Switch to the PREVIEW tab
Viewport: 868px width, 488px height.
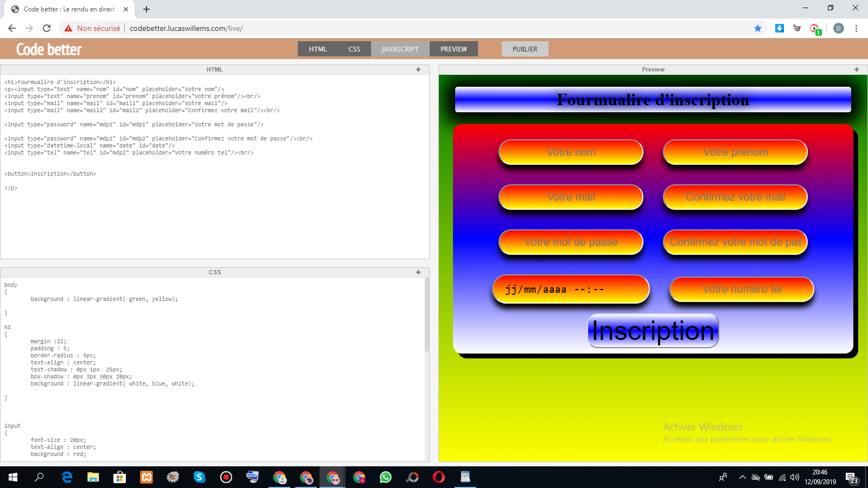tap(454, 49)
